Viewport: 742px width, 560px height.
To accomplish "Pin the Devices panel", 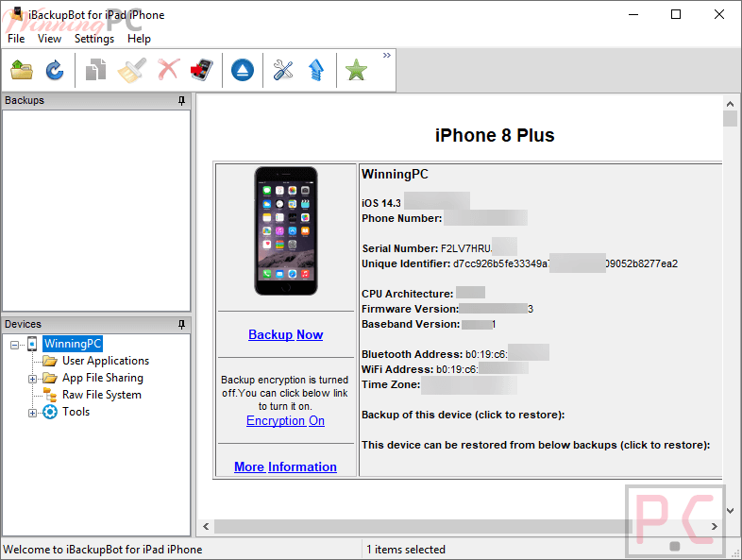I will [181, 324].
